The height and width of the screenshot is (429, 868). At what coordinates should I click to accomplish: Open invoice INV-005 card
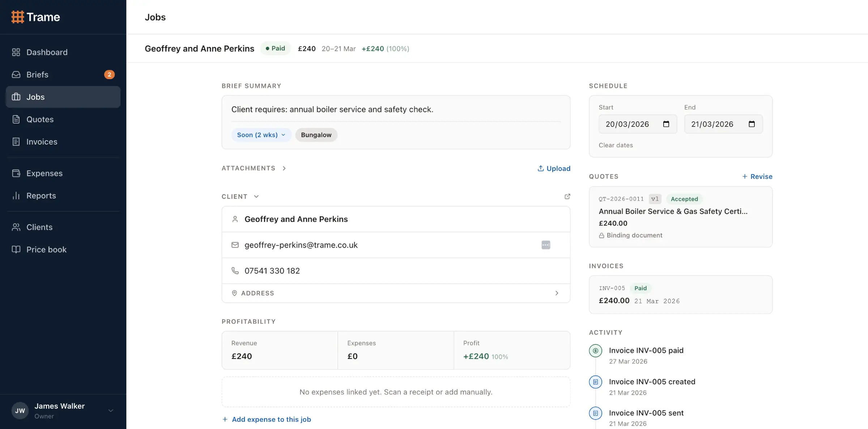(x=681, y=295)
